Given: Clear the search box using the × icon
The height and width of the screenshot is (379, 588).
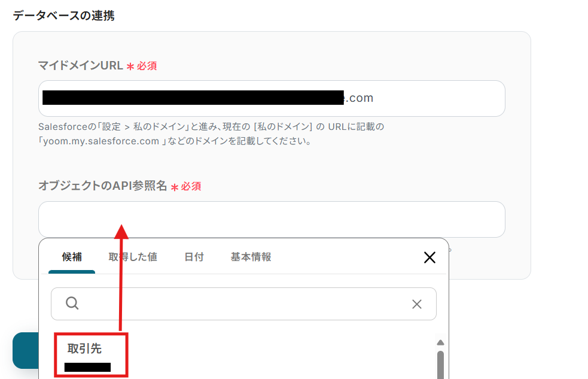Looking at the screenshot, I should 417,304.
